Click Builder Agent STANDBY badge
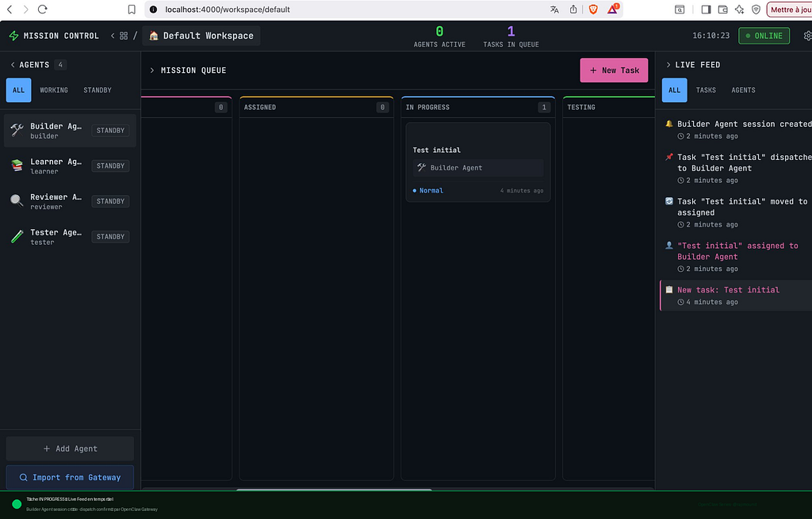Viewport: 812px width, 519px height. pyautogui.click(x=110, y=131)
